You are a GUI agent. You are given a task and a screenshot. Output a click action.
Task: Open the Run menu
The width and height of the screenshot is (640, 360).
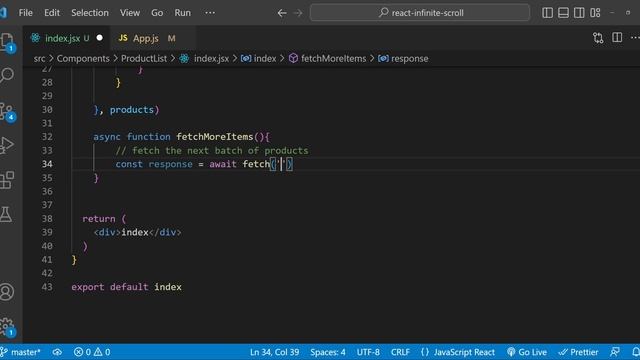point(182,13)
